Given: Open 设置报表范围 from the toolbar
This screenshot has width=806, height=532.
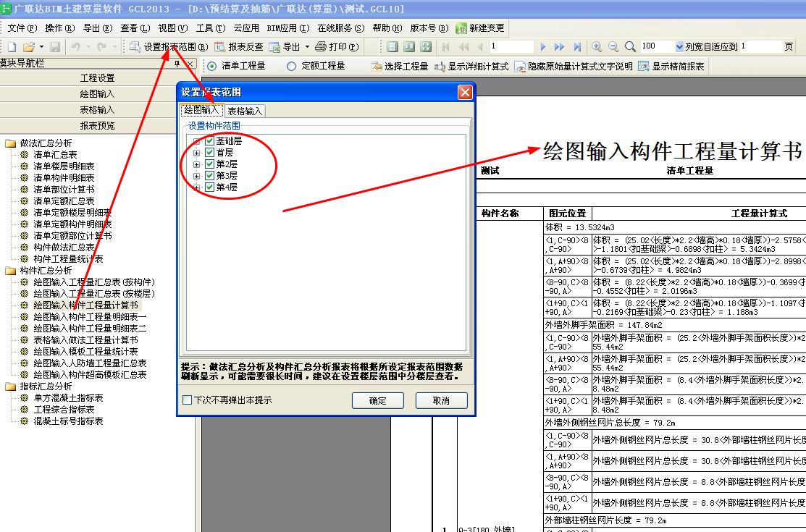Looking at the screenshot, I should [169, 47].
